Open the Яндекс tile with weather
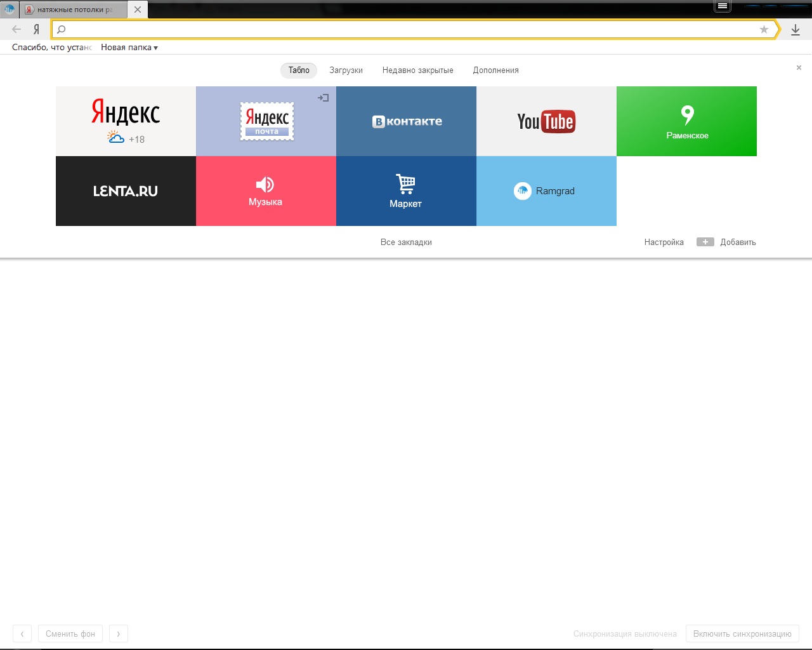This screenshot has height=650, width=812. tap(126, 121)
